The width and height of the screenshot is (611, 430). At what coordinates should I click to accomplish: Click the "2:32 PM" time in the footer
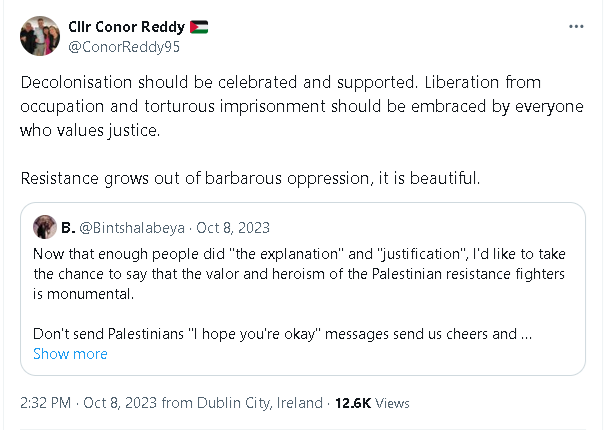pyautogui.click(x=45, y=403)
